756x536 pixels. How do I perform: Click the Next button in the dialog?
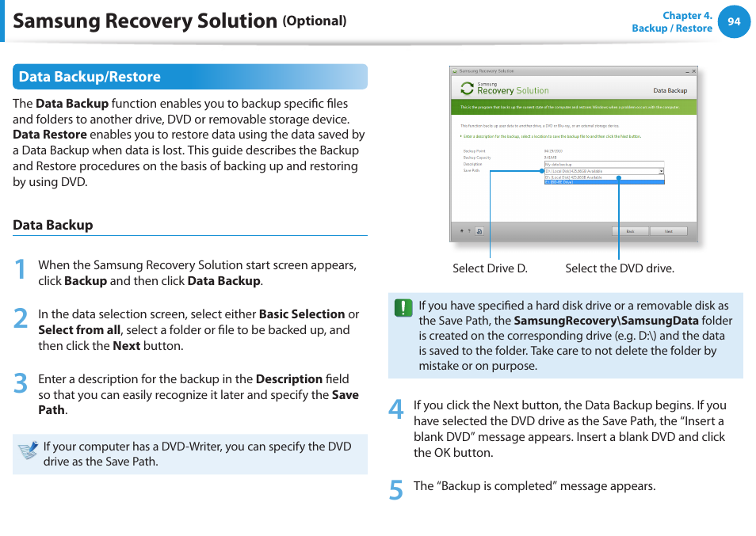coord(668,231)
